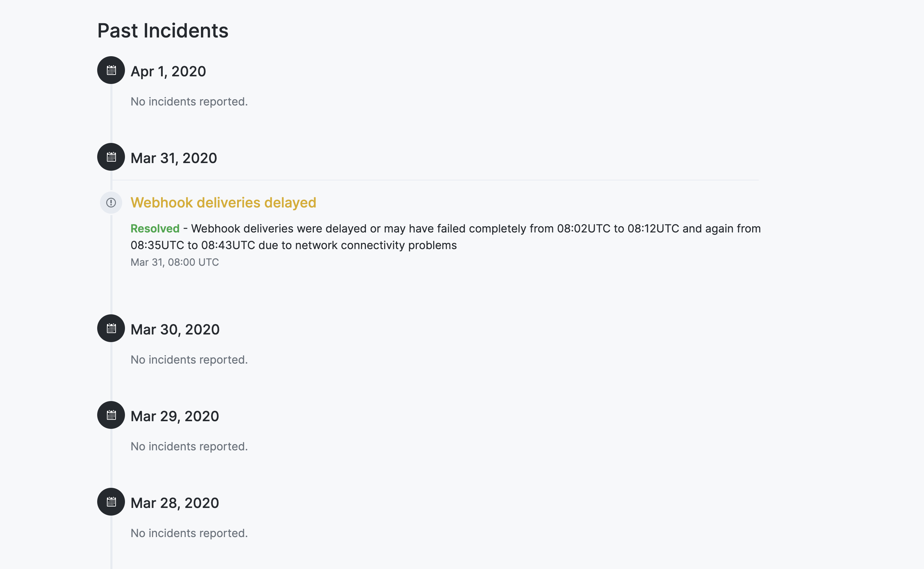Click the calendar icon beside Mar 30, 2020
Viewport: 924px width, 569px height.
click(111, 329)
